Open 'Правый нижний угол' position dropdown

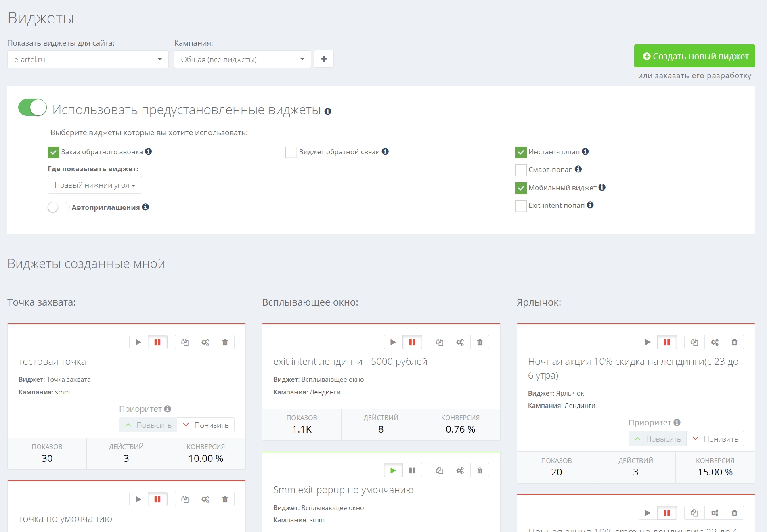click(x=95, y=185)
